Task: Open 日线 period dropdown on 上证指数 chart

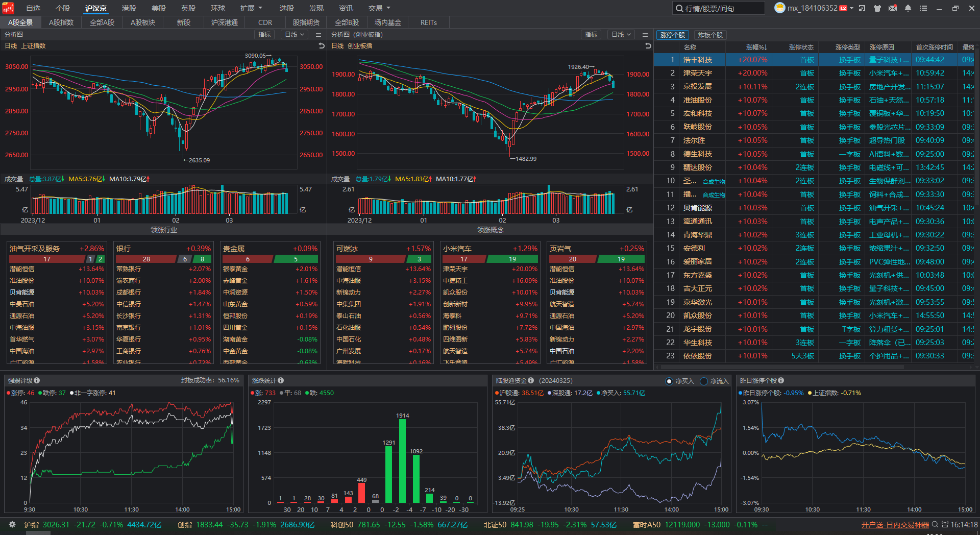Action: coord(295,35)
